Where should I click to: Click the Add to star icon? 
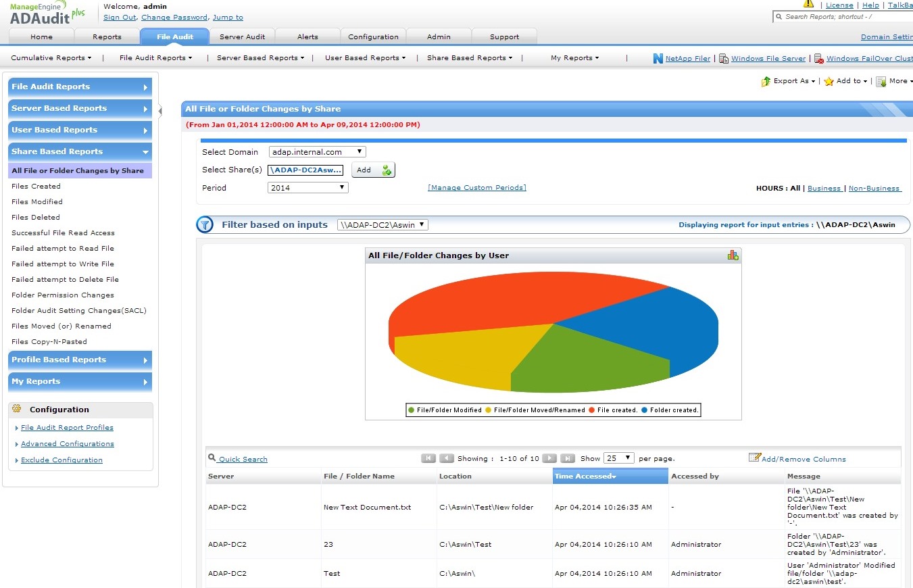coord(829,81)
